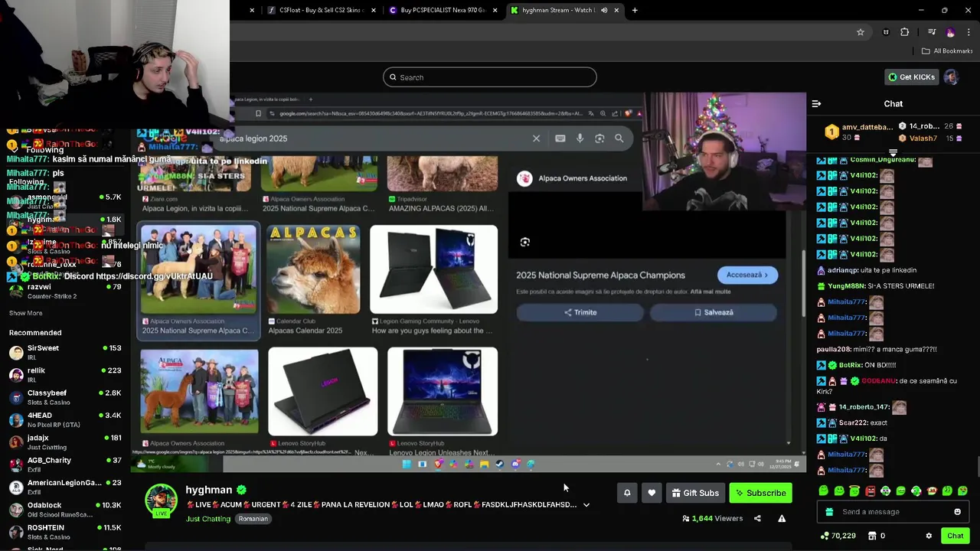Click Trimite share button in stream
Screen dimensions: 980x551
coord(580,312)
